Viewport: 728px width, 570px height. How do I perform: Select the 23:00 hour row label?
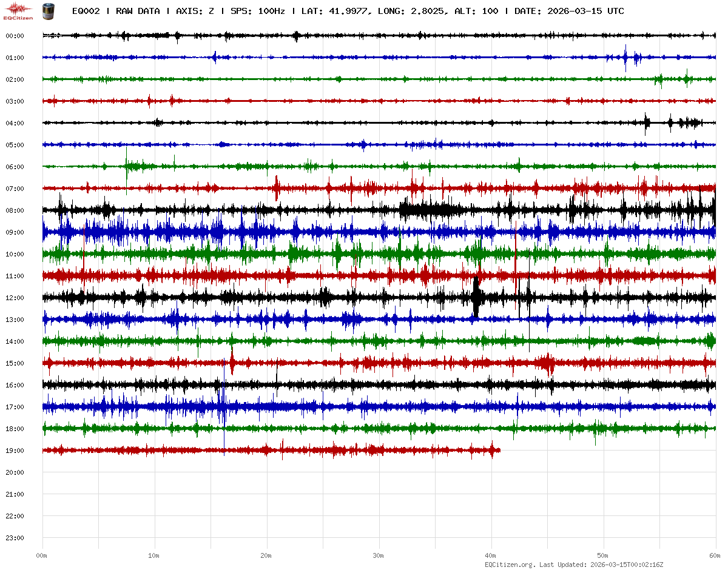pos(15,538)
